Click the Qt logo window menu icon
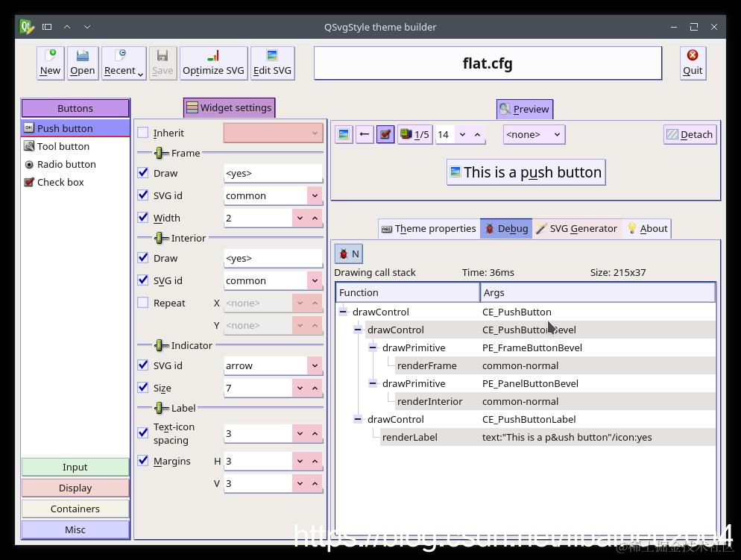Screen dimensions: 741x560 pyautogui.click(x=27, y=27)
